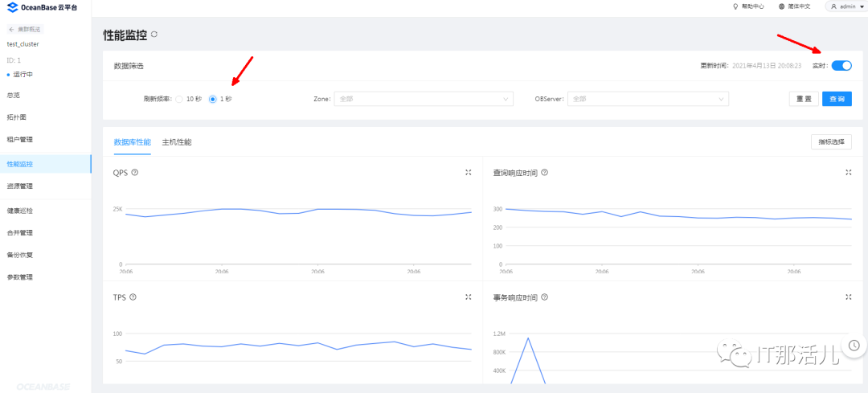Open the Zone dropdown

(424, 99)
